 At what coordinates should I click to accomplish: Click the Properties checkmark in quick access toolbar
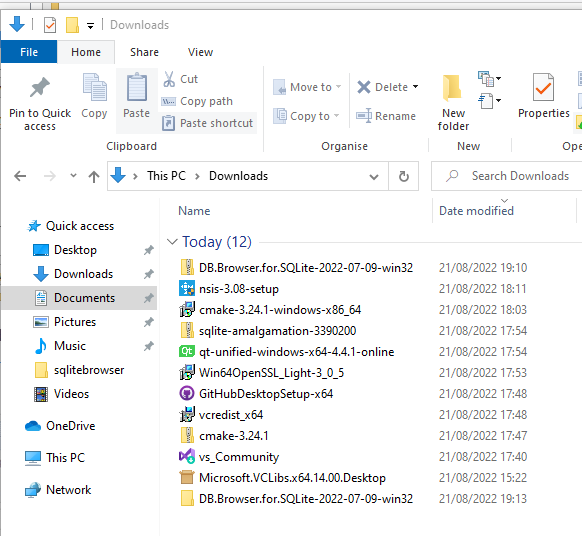pos(50,25)
